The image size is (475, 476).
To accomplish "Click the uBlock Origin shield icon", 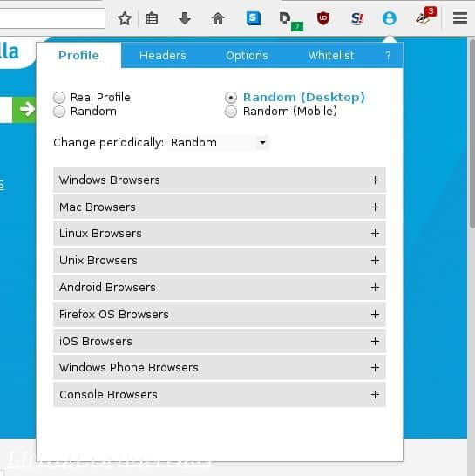I will pyautogui.click(x=323, y=18).
